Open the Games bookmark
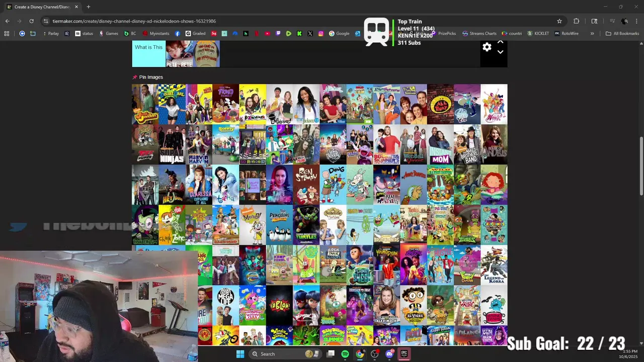Viewport: 644px width, 362px height. (x=108, y=34)
